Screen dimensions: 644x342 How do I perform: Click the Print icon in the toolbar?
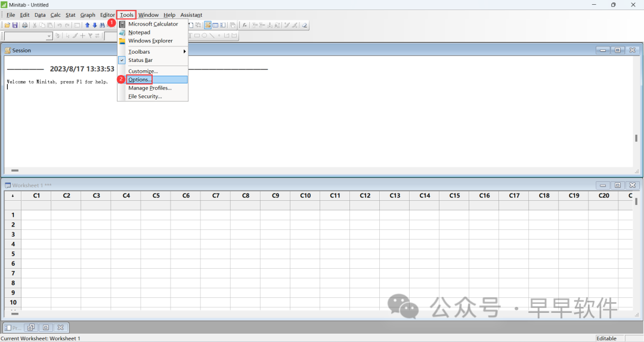pos(24,25)
